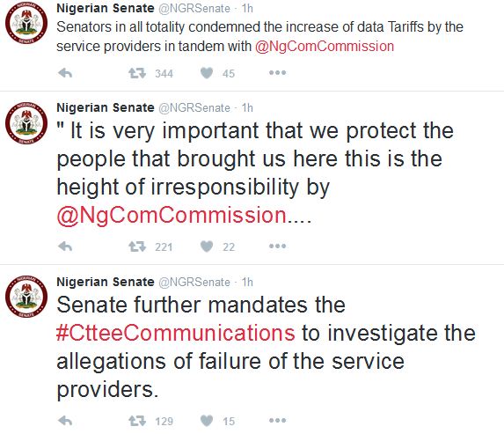Open @NgComCommission mention in quote tweet
This screenshot has height=434, width=504.
tap(172, 215)
